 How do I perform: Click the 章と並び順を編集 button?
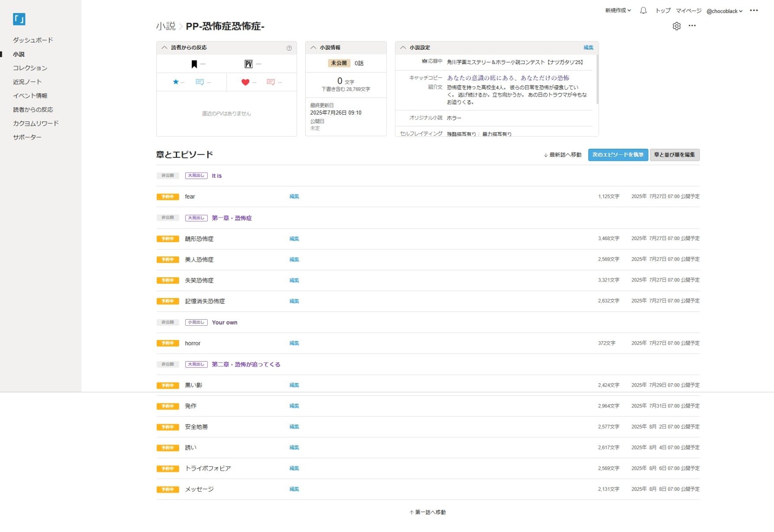674,155
